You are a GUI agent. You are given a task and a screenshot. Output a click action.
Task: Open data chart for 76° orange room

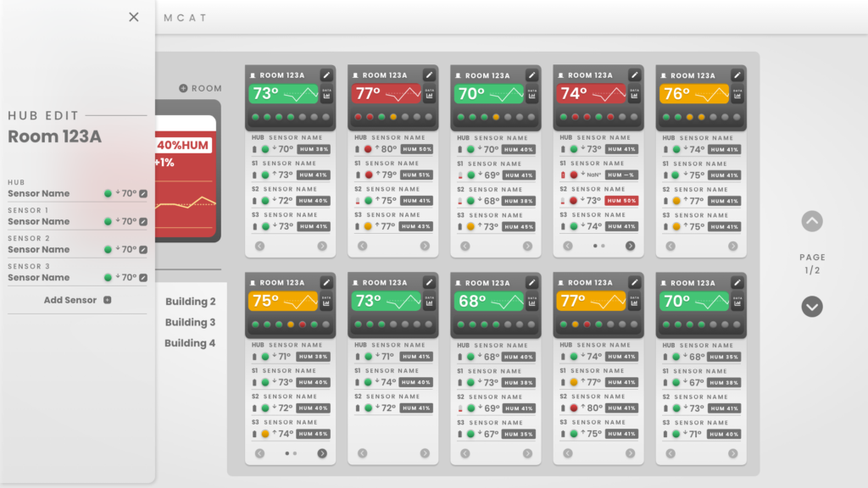pos(737,94)
